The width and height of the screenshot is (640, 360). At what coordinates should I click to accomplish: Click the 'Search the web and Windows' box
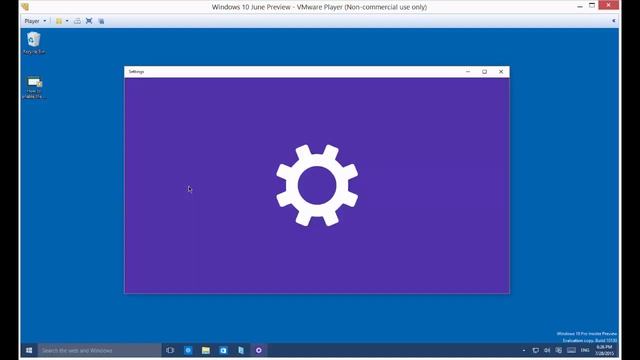pyautogui.click(x=100, y=350)
